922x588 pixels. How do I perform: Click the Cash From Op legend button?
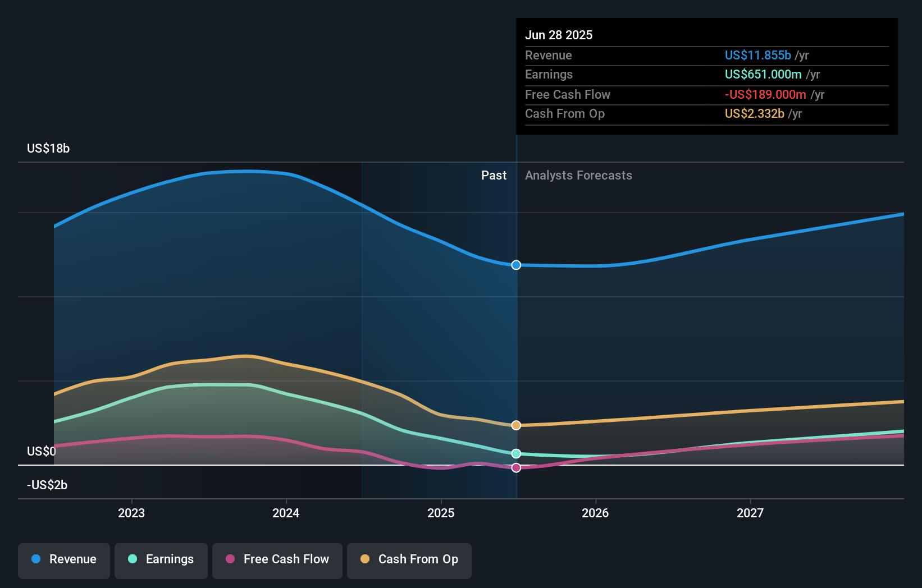tap(409, 561)
